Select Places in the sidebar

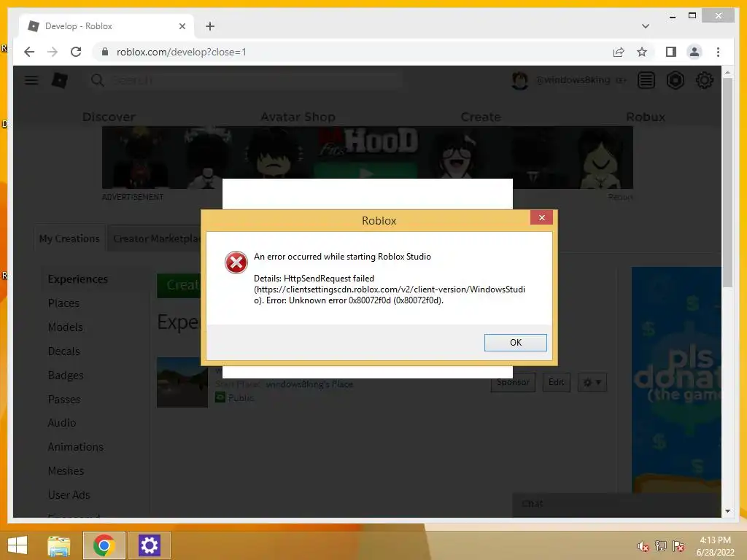[63, 303]
